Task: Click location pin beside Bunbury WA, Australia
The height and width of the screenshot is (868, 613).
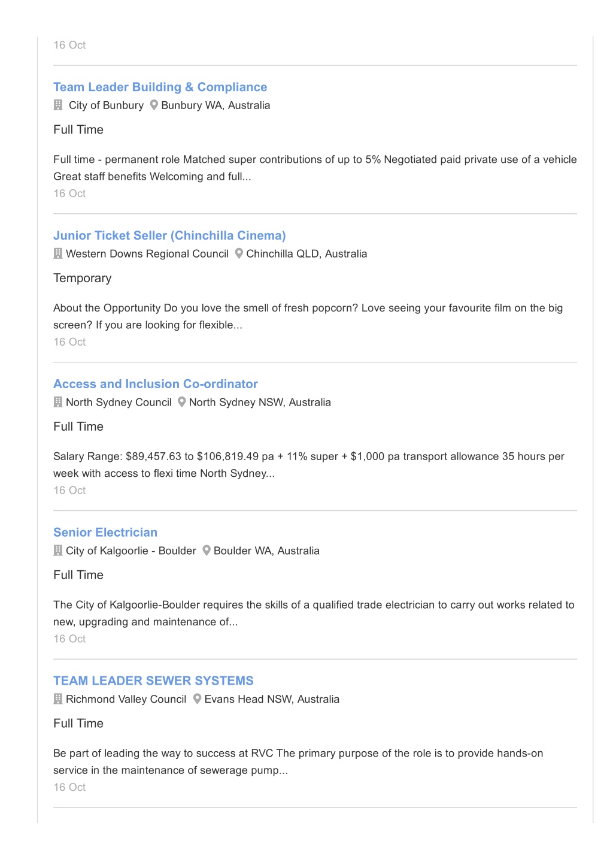Action: pyautogui.click(x=154, y=105)
